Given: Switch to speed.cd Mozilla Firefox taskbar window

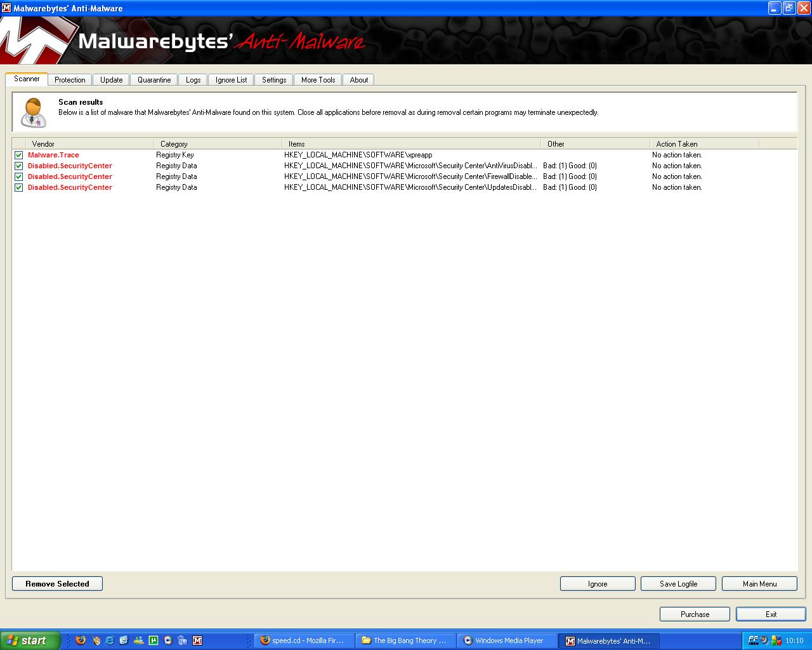Looking at the screenshot, I should (304, 640).
